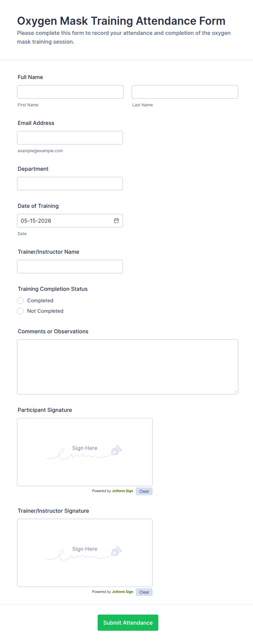The image size is (253, 644).
Task: Submit the attendance form
Action: click(x=128, y=623)
